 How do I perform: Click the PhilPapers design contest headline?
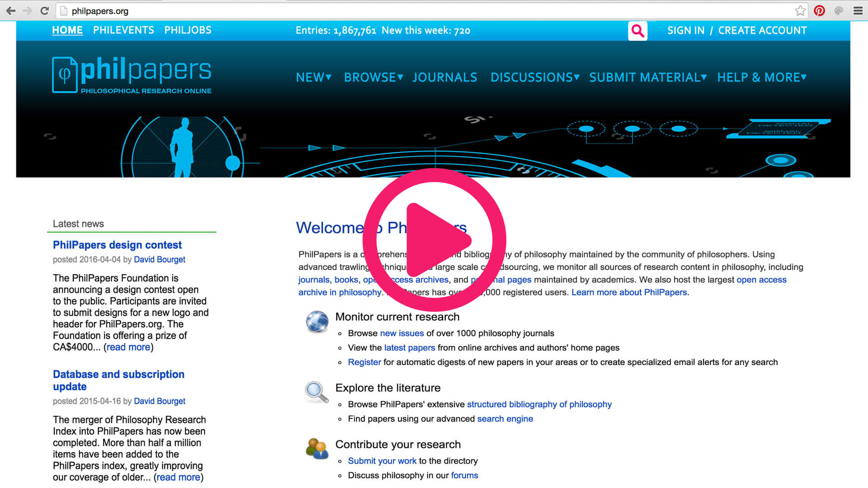(x=118, y=245)
